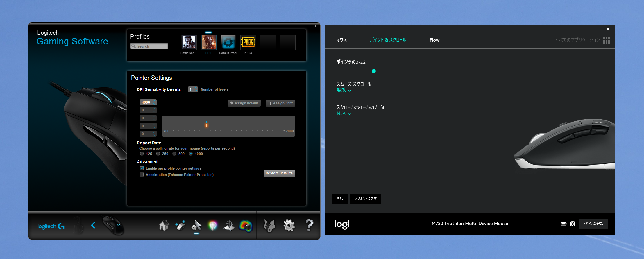Open the input analysis heat map icon
This screenshot has height=259, width=644.
(x=246, y=226)
